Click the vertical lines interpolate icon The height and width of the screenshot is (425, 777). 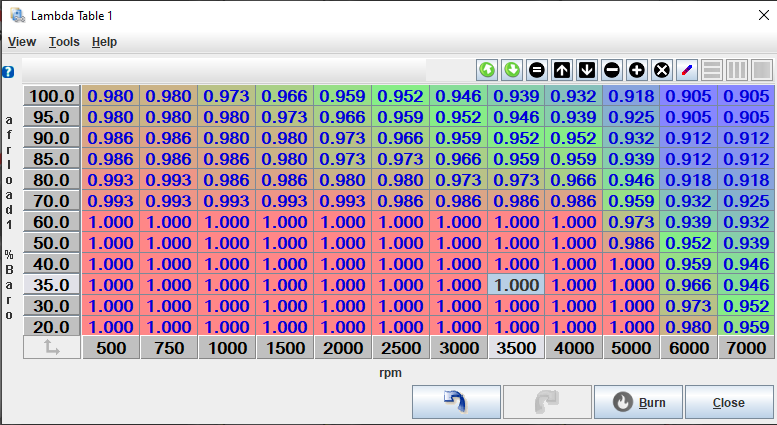click(x=737, y=70)
